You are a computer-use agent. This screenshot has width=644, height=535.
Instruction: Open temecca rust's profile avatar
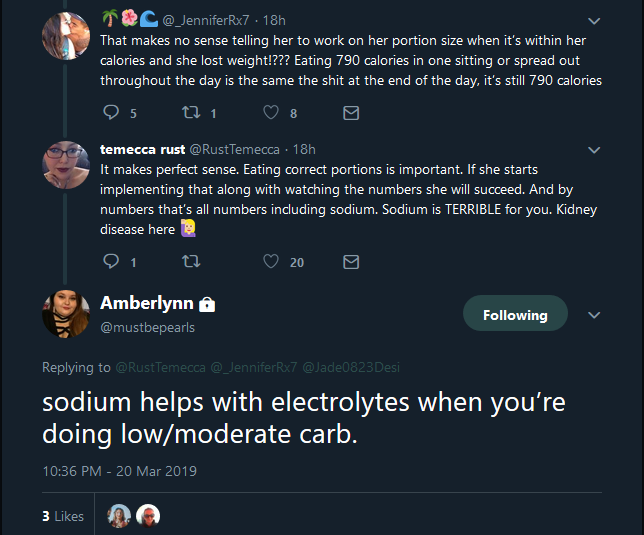click(66, 165)
